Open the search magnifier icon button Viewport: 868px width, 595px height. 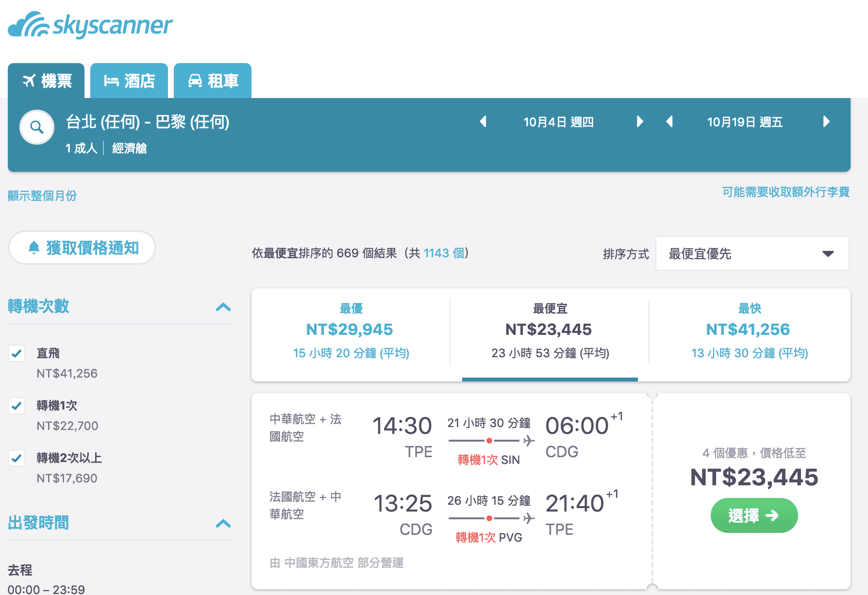click(x=37, y=128)
